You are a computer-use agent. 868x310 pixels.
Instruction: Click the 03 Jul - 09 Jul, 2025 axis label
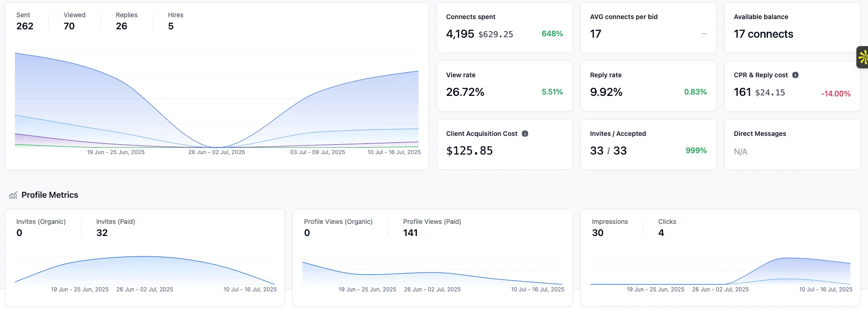pyautogui.click(x=317, y=152)
